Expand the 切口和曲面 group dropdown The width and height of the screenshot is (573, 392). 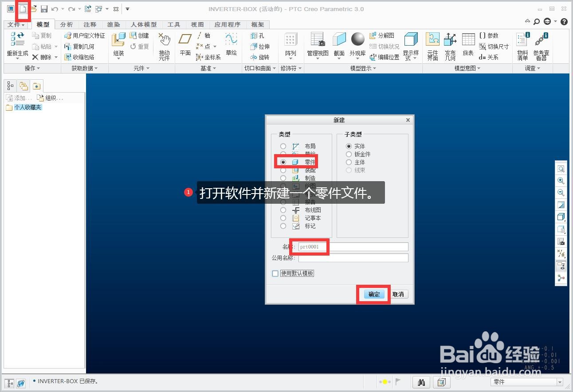point(260,68)
